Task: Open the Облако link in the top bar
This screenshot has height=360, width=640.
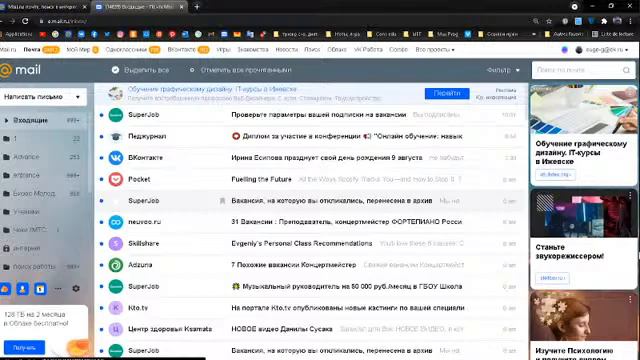Action: (x=337, y=50)
